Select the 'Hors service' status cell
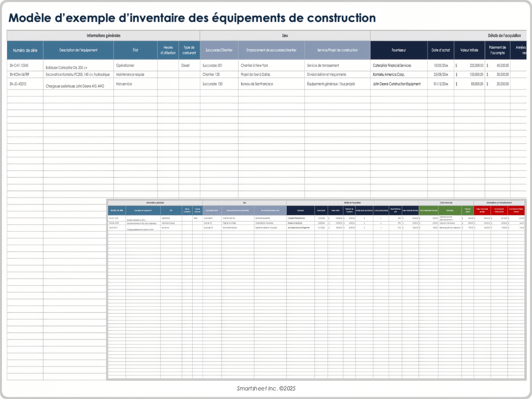 click(x=135, y=84)
